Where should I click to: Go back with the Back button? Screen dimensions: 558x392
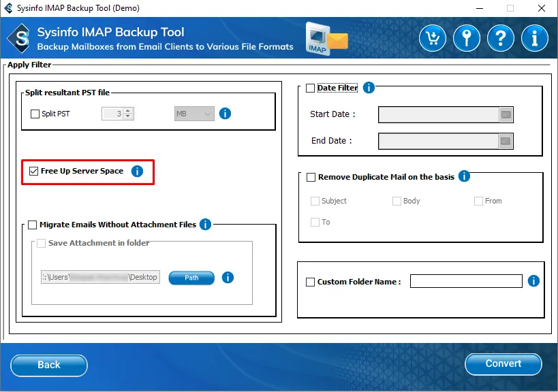(49, 365)
